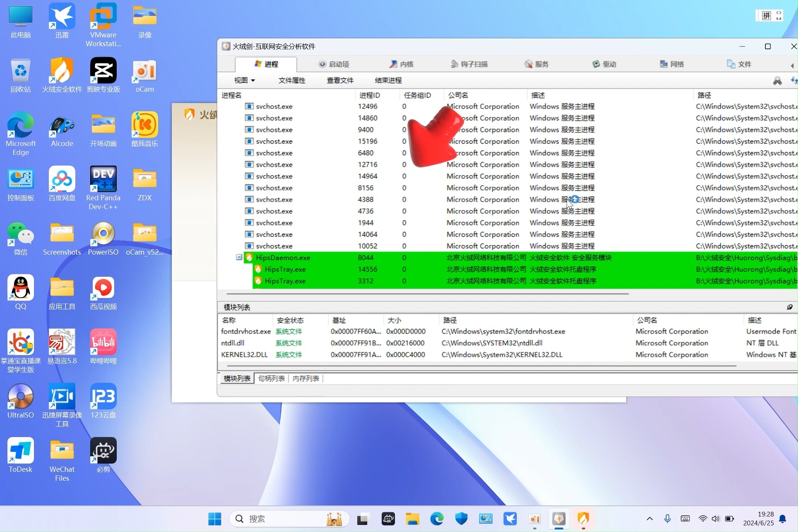The image size is (798, 532).
Task: Sort by 进程名 column header
Action: point(287,95)
